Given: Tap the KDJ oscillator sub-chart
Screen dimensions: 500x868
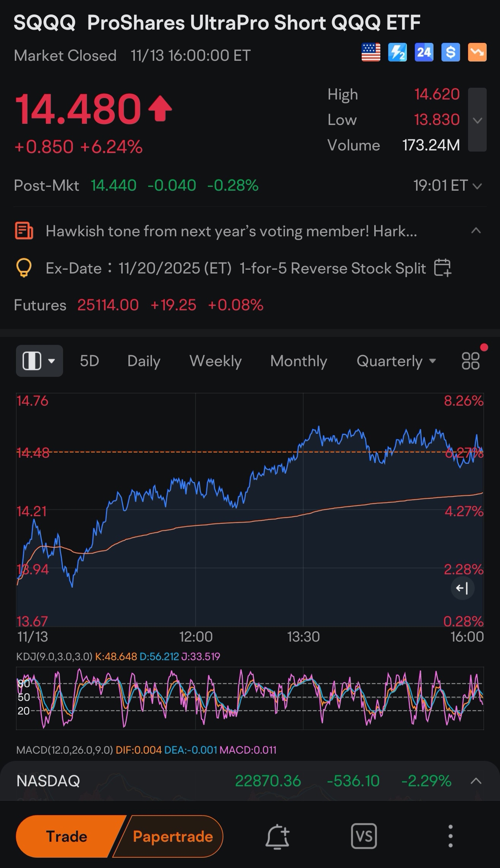Looking at the screenshot, I should tap(250, 698).
